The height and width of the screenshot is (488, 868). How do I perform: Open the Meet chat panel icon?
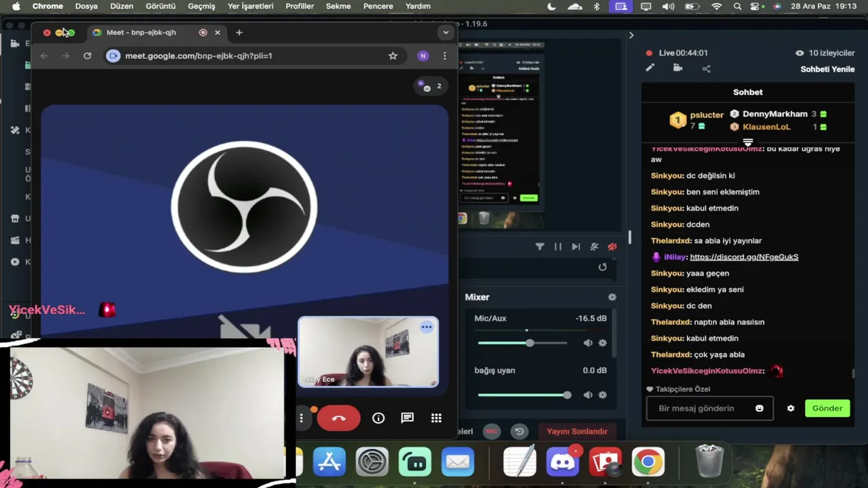pos(408,418)
